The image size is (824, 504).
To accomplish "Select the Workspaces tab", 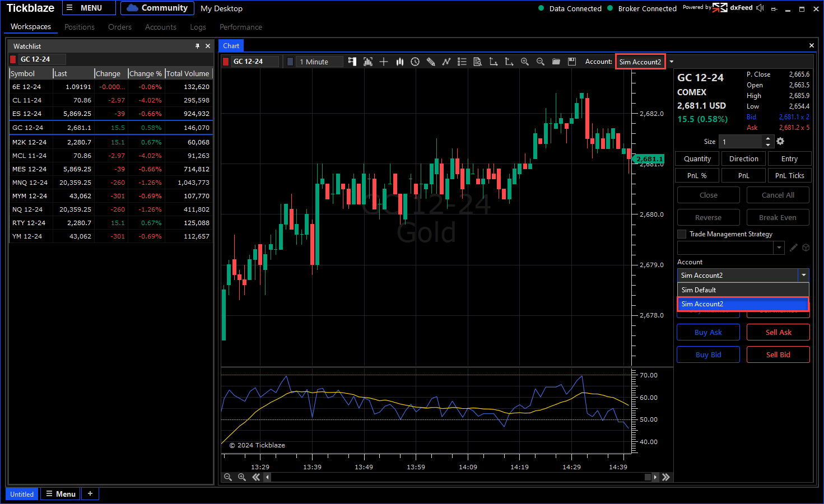I will click(31, 26).
